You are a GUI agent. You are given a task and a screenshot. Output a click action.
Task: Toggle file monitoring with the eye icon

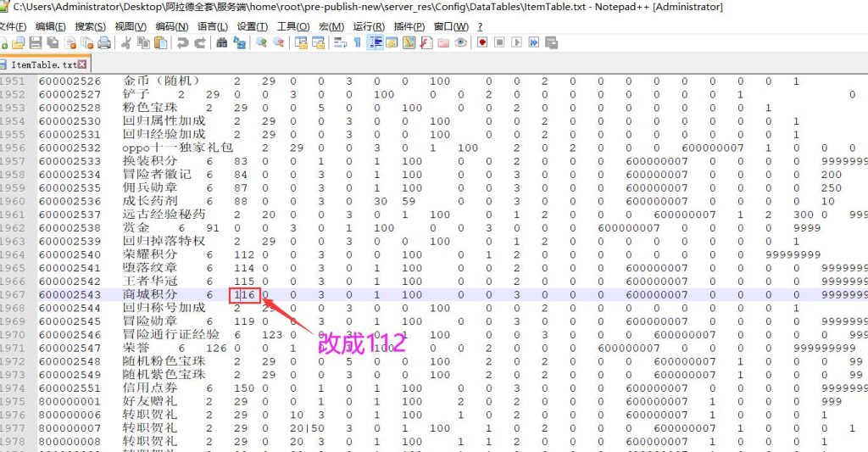[460, 42]
